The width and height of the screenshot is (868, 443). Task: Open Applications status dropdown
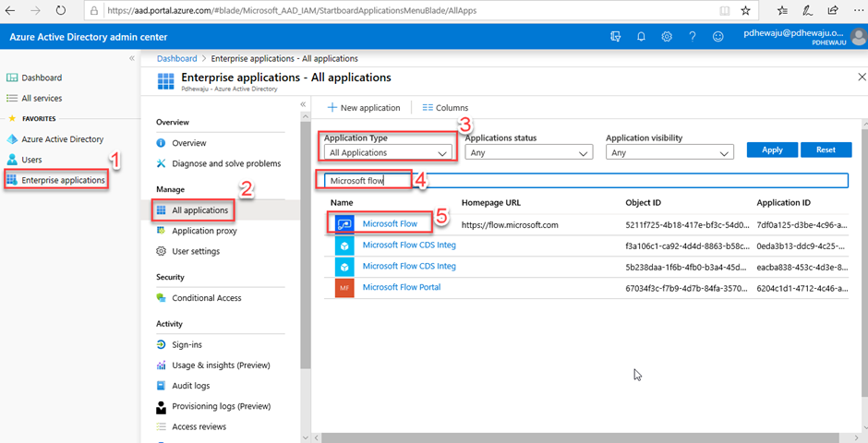pyautogui.click(x=529, y=152)
